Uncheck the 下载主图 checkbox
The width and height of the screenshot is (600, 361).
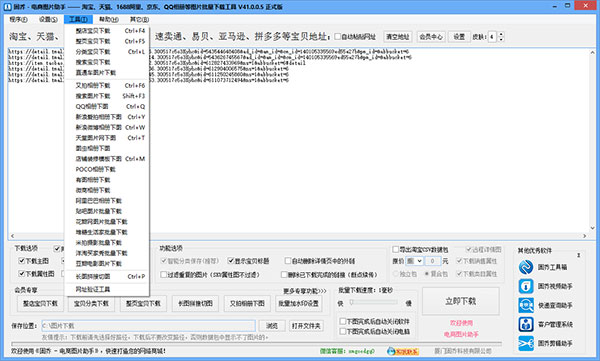point(22,261)
